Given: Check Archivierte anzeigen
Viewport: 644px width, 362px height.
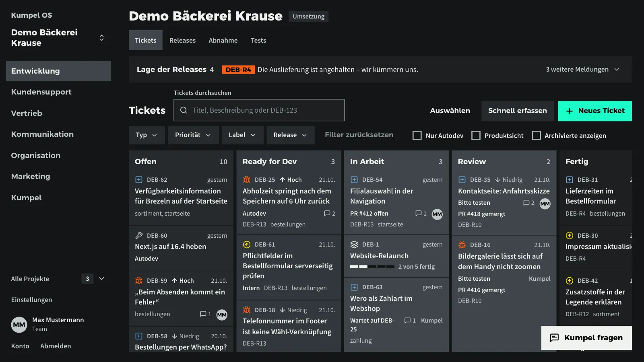Looking at the screenshot, I should click(x=536, y=136).
